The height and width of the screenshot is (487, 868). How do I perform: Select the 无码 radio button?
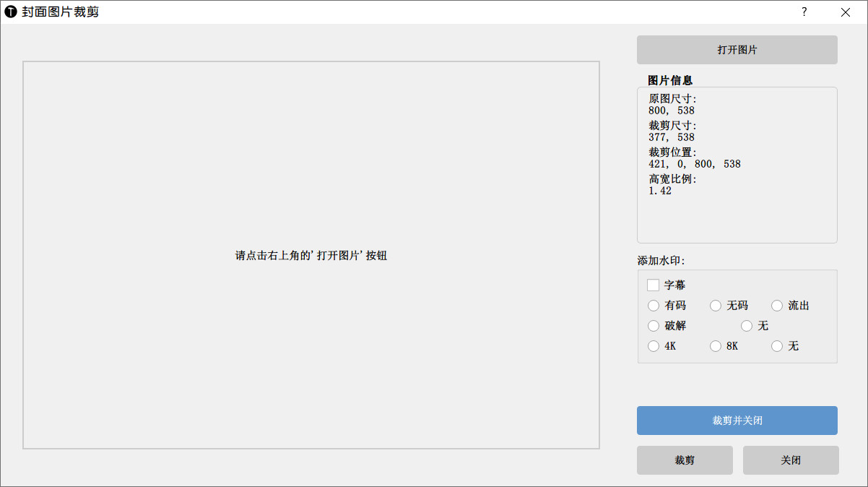(x=716, y=306)
